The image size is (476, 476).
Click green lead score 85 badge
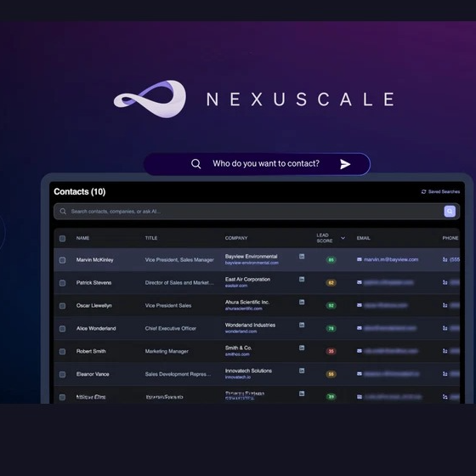331,260
